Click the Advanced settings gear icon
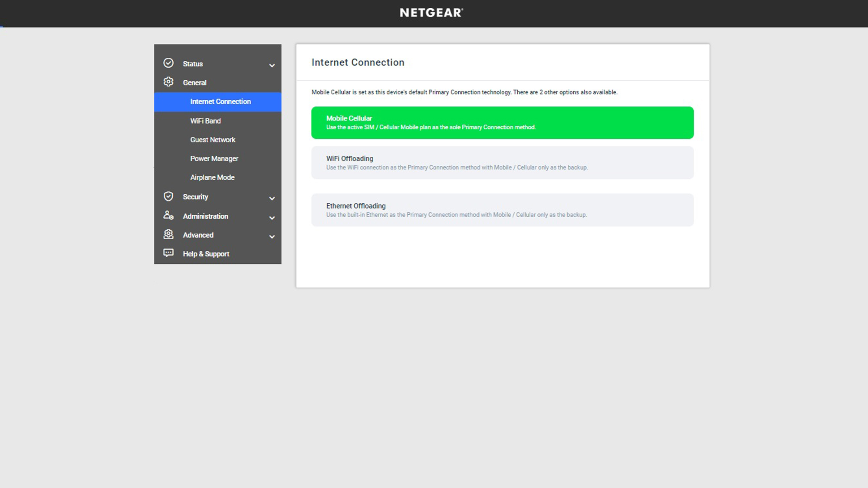 point(168,234)
